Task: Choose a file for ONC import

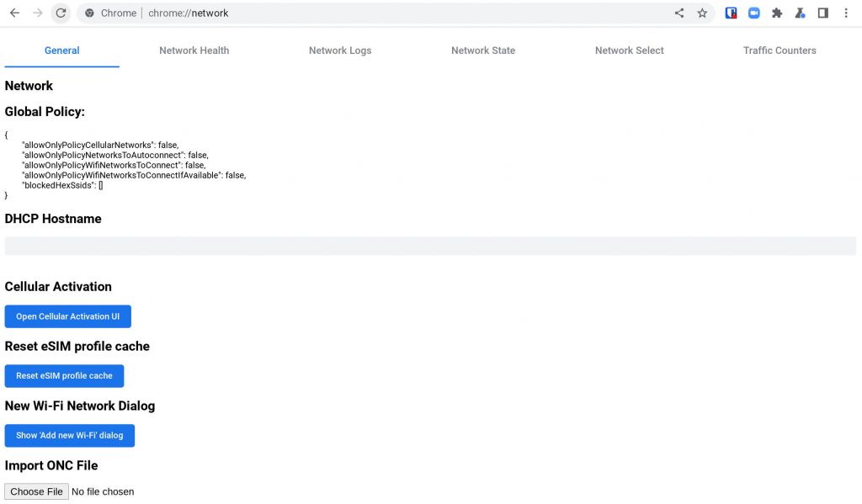Action: point(36,491)
